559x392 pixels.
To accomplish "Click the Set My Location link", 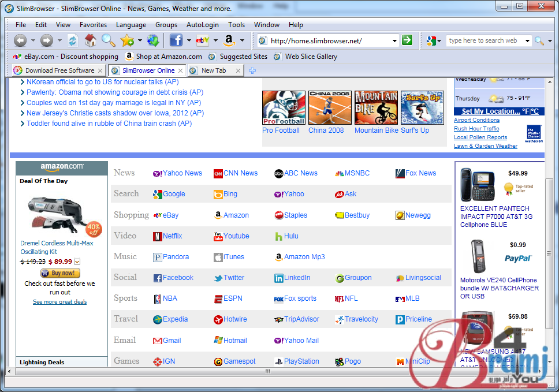I will point(490,111).
